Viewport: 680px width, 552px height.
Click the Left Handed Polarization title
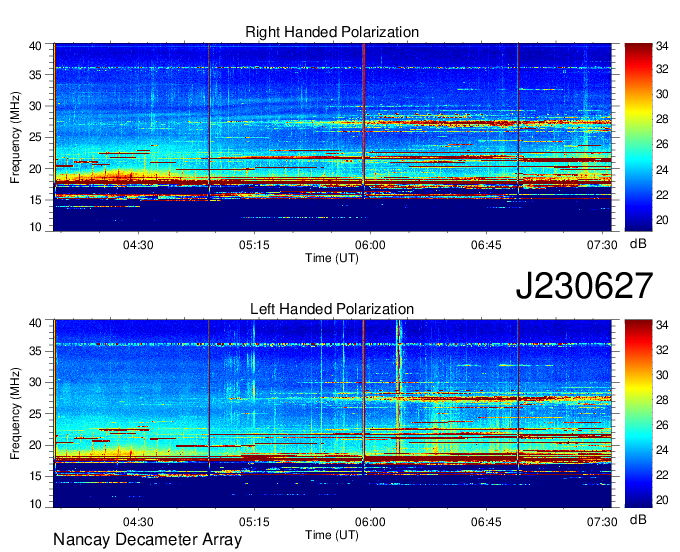coord(332,309)
